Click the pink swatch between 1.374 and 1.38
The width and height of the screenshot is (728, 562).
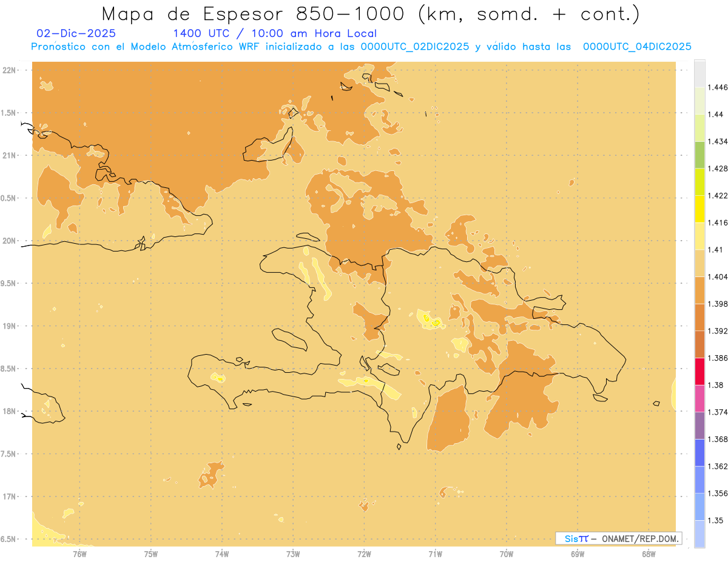tap(699, 398)
